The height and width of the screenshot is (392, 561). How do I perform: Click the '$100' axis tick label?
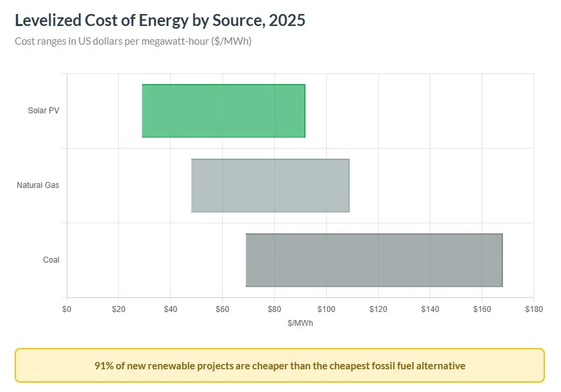pyautogui.click(x=326, y=309)
